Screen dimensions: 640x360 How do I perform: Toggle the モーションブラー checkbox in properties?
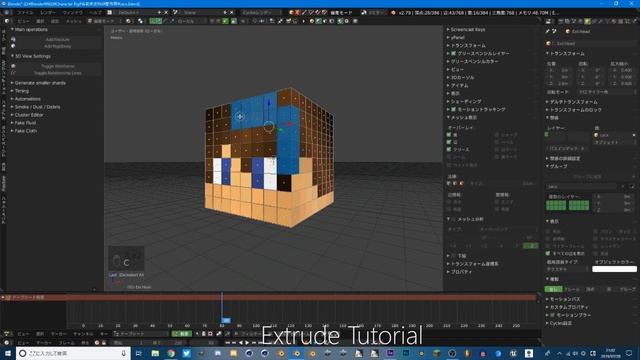552,315
